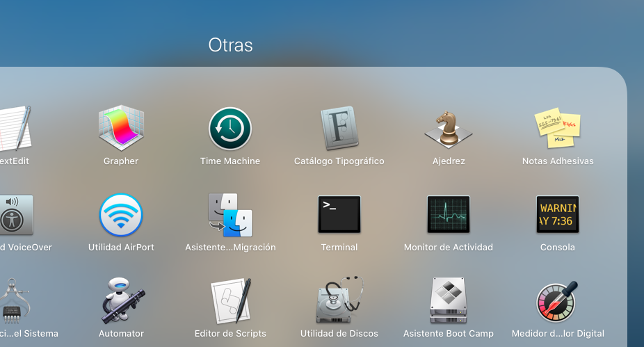Launch the Digital Color Meter icon

point(557,301)
